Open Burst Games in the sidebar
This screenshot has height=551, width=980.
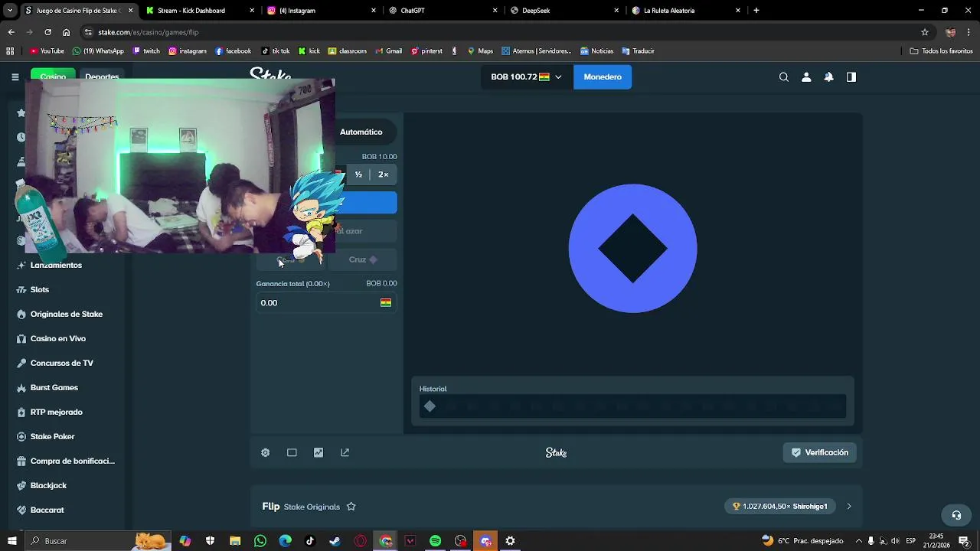click(x=54, y=387)
